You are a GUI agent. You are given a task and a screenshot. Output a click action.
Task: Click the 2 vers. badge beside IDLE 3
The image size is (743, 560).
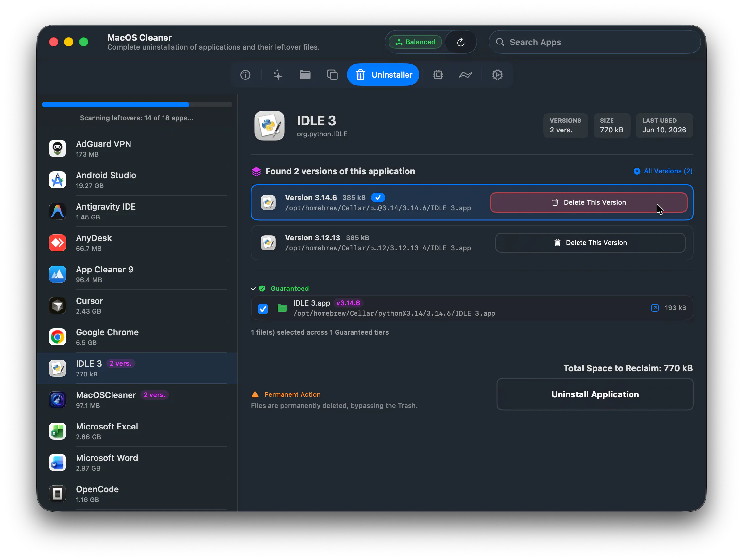121,363
